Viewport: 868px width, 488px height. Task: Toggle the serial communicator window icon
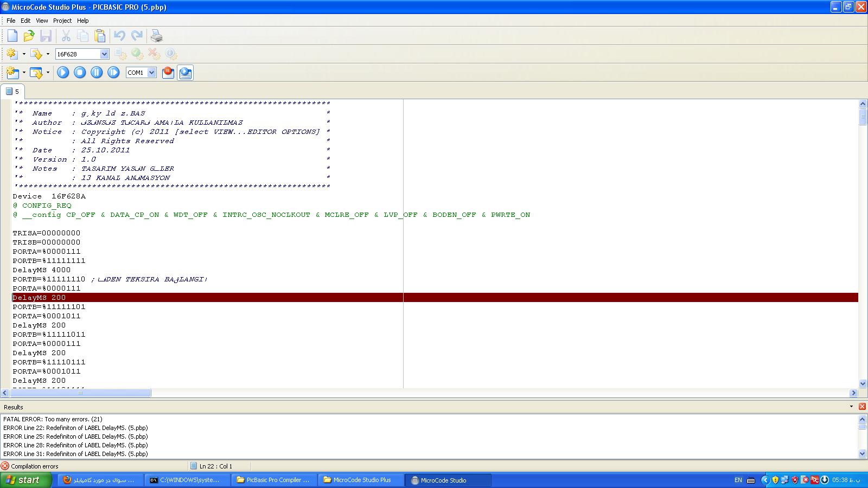pyautogui.click(x=185, y=73)
